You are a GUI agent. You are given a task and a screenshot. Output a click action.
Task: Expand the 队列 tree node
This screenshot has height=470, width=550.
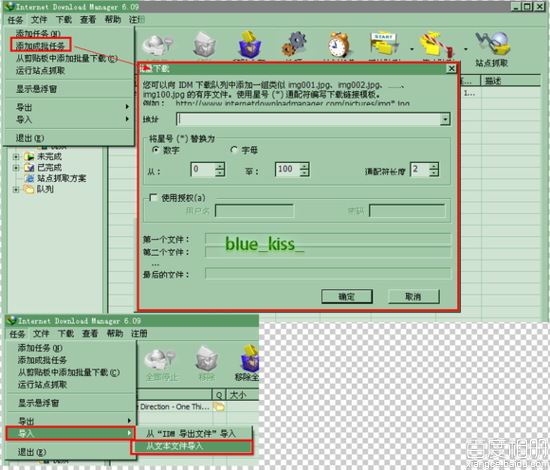(16, 189)
